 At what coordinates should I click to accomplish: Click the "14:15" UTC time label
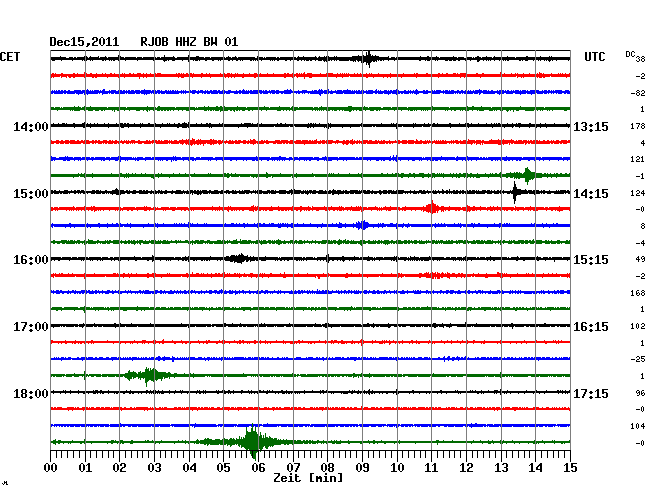click(x=591, y=194)
